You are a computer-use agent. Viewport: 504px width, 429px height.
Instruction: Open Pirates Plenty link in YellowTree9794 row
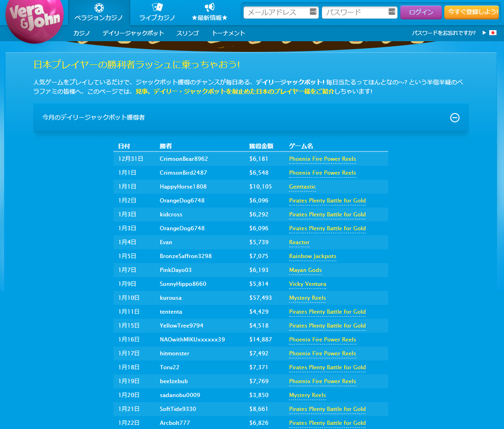click(327, 326)
